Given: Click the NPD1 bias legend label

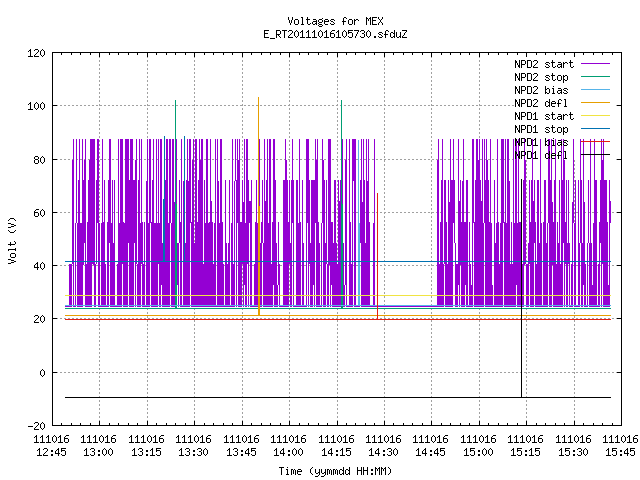Looking at the screenshot, I should 541,142.
